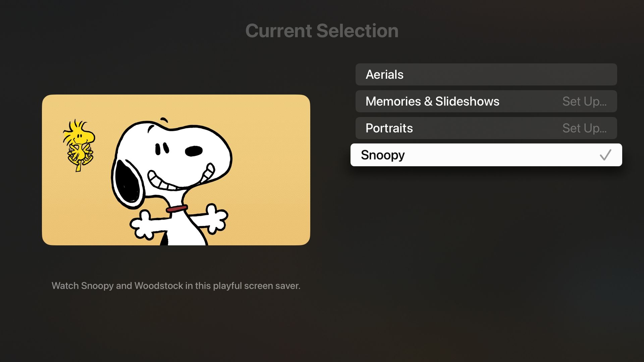The image size is (644, 362).
Task: Set Up Memories & Slideshows screensaver
Action: pyautogui.click(x=584, y=101)
